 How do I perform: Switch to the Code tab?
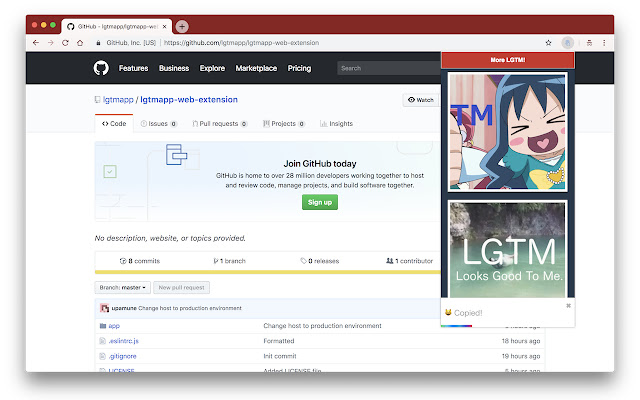[x=114, y=124]
